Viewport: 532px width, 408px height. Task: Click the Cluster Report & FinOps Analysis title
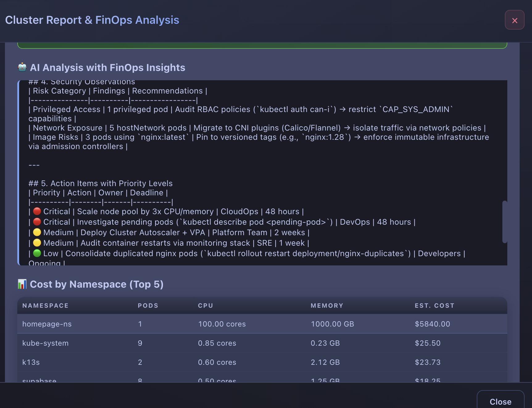(92, 20)
